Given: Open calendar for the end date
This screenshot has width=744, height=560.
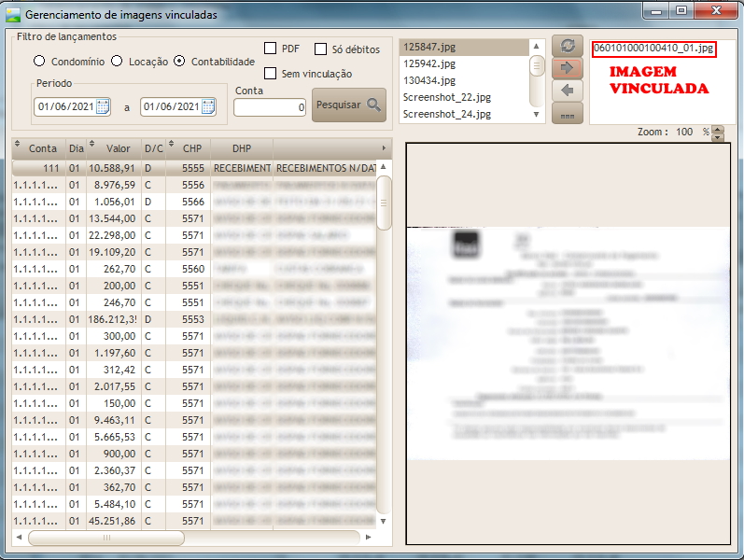Looking at the screenshot, I should [208, 106].
